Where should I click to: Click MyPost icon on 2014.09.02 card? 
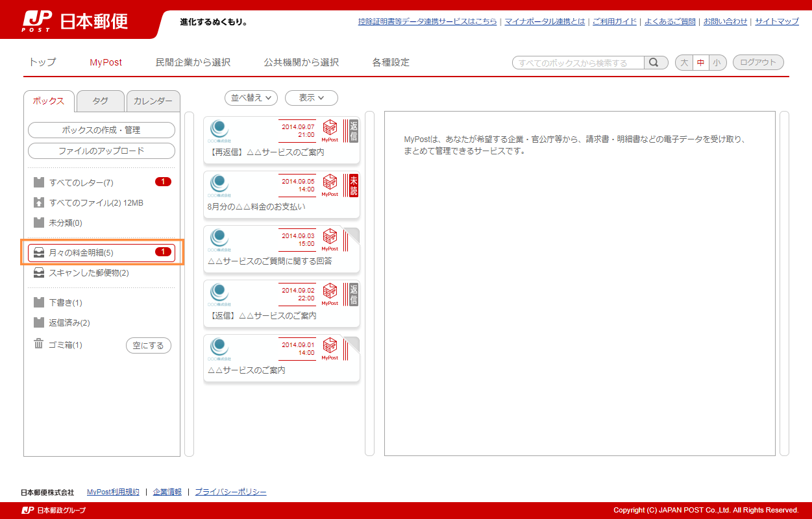pyautogui.click(x=330, y=295)
